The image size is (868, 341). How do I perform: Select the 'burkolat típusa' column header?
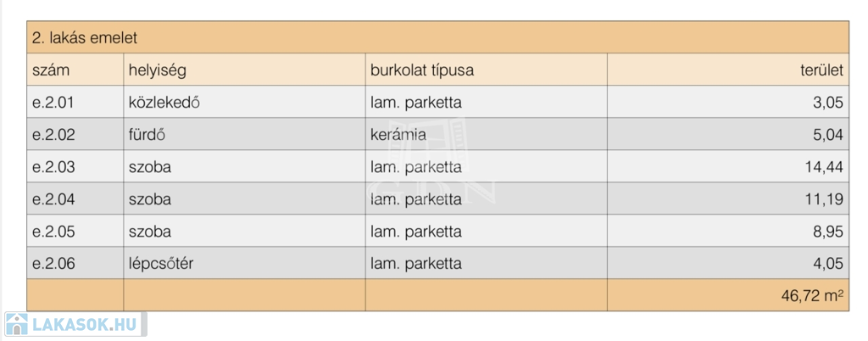pyautogui.click(x=422, y=70)
